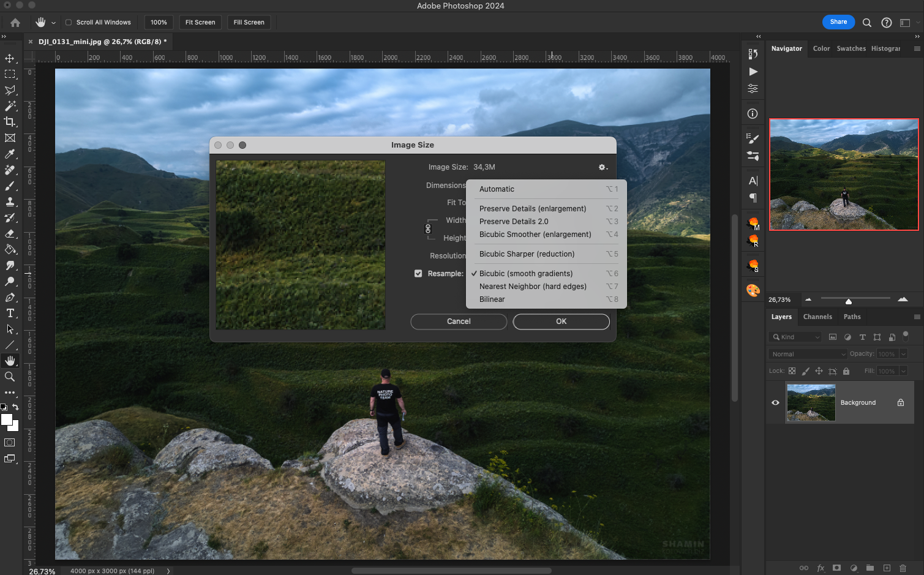Uncheck the Resample checkbox

418,274
